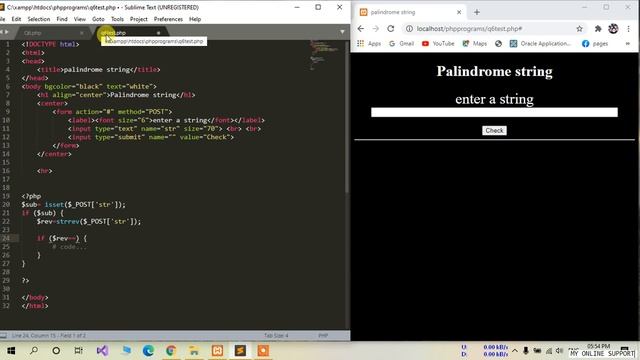Open the PHP syntax selector in status bar
Viewport: 640px width, 360px height.
point(323,336)
